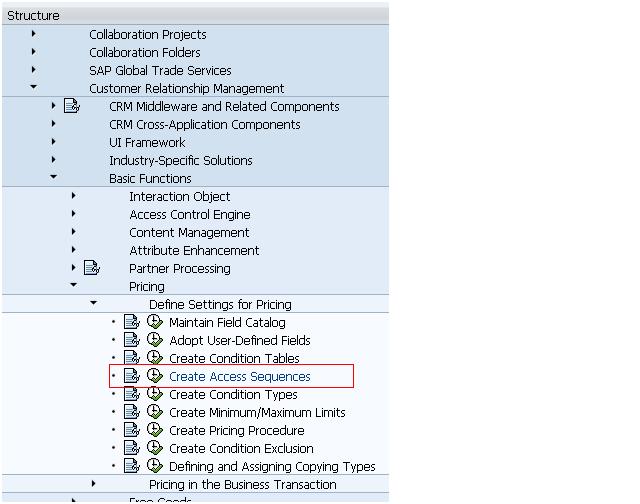Screen dimensions: 640x504
Task: Select the Collaboration Folders label
Action: click(145, 53)
